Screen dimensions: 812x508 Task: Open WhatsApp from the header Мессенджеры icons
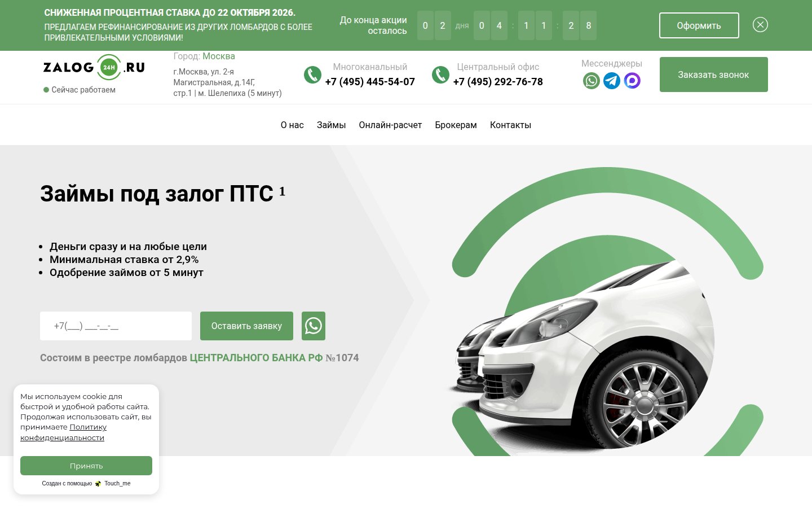pos(592,81)
